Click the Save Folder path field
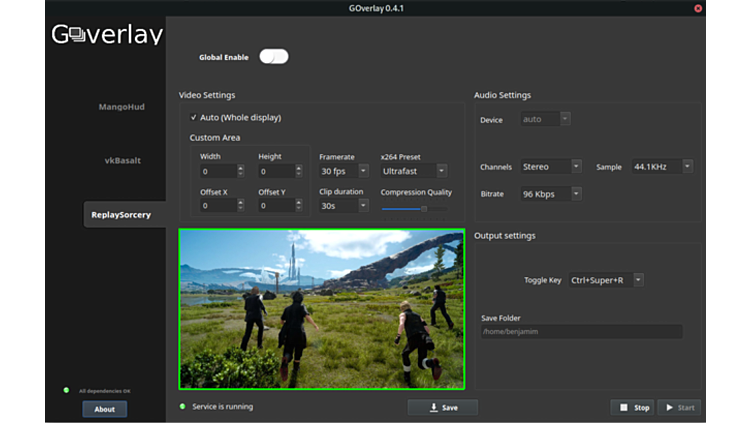The height and width of the screenshot is (423, 752). [x=581, y=331]
